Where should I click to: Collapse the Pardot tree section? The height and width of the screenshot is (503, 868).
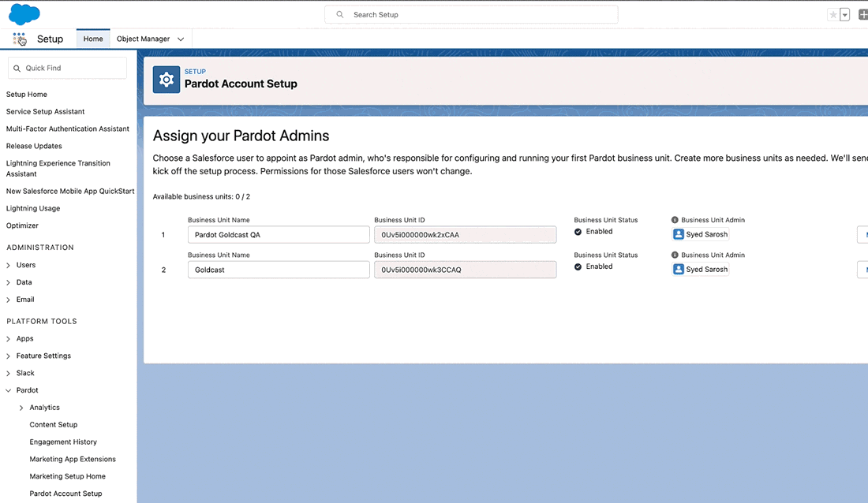9,390
